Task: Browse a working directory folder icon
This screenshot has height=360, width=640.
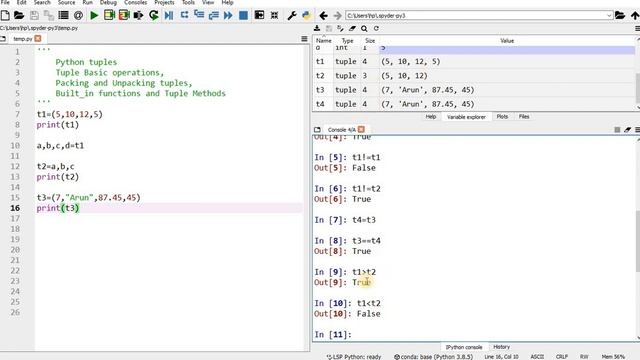Action: 620,16
